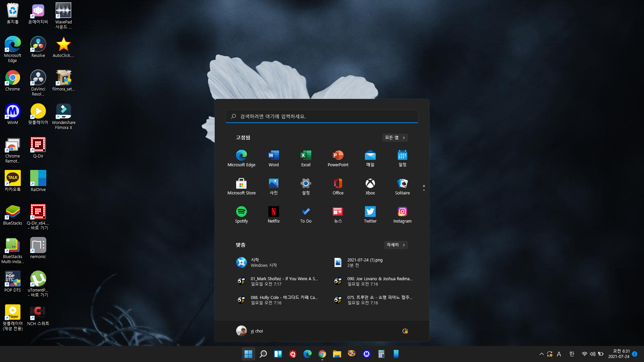Launch PowerPoint from pinned apps
644x362 pixels.
pos(338,158)
